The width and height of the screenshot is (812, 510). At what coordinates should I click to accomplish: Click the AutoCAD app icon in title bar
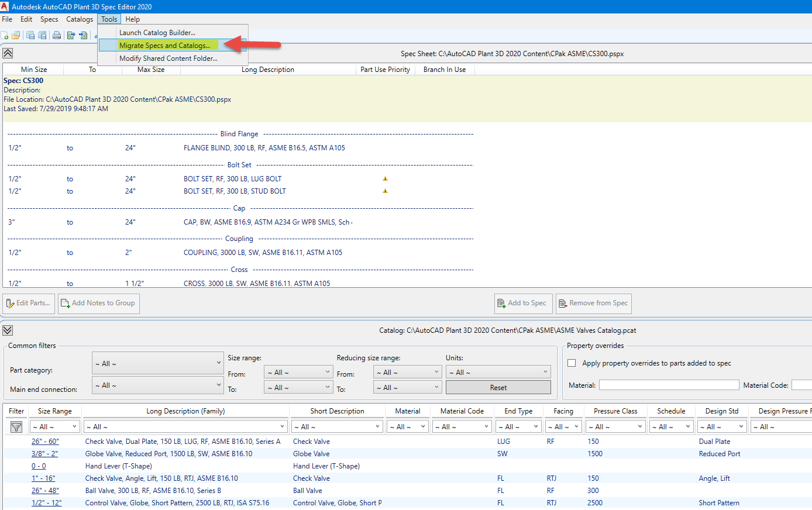click(5, 6)
